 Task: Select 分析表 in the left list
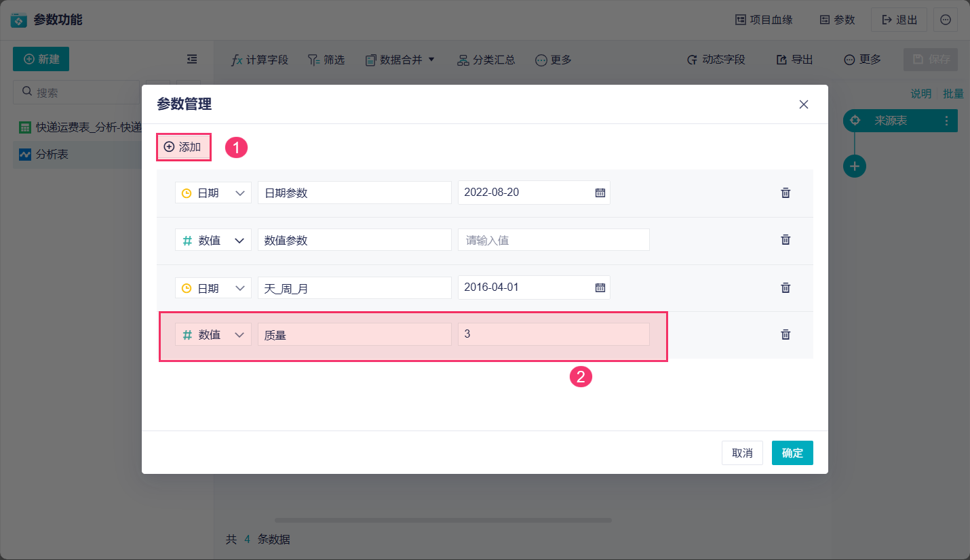[52, 155]
